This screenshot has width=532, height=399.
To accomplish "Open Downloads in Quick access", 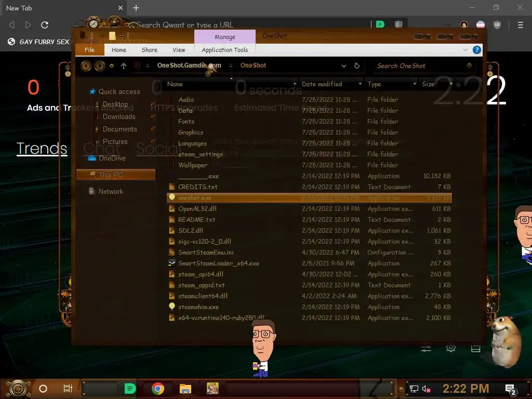I will (x=119, y=117).
